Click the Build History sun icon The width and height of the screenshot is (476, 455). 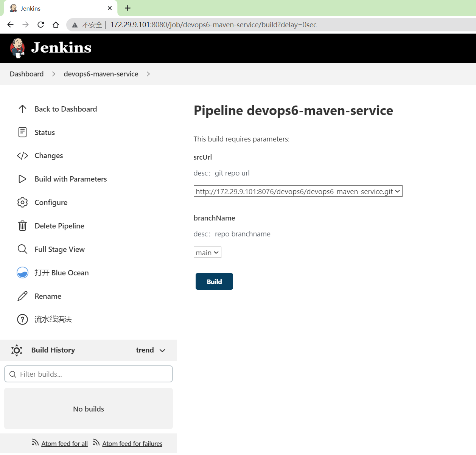click(17, 350)
